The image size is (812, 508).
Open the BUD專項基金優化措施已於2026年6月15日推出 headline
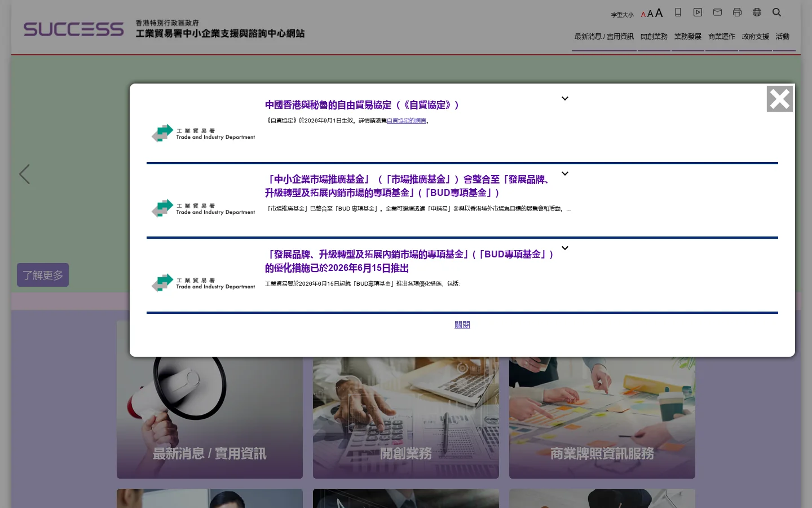coord(410,261)
